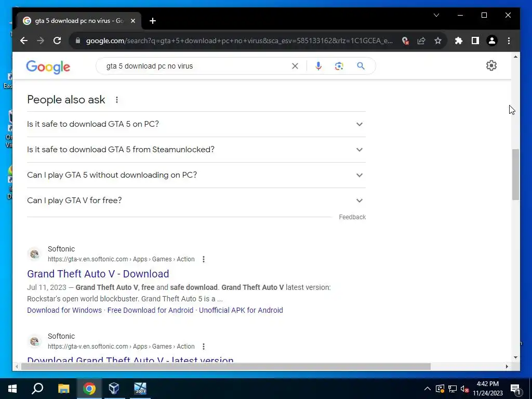Click the second Softonic site name text
Image resolution: width=532 pixels, height=399 pixels.
click(61, 336)
